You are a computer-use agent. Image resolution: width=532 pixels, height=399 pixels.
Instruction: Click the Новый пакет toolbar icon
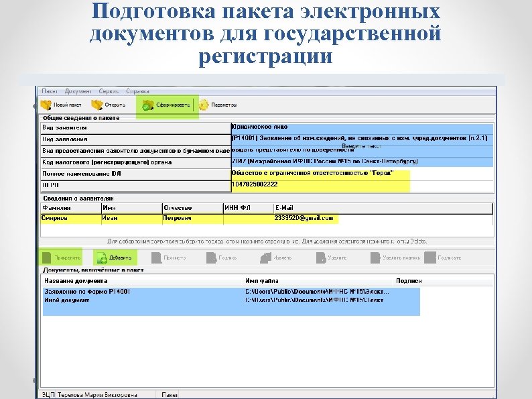[46, 105]
